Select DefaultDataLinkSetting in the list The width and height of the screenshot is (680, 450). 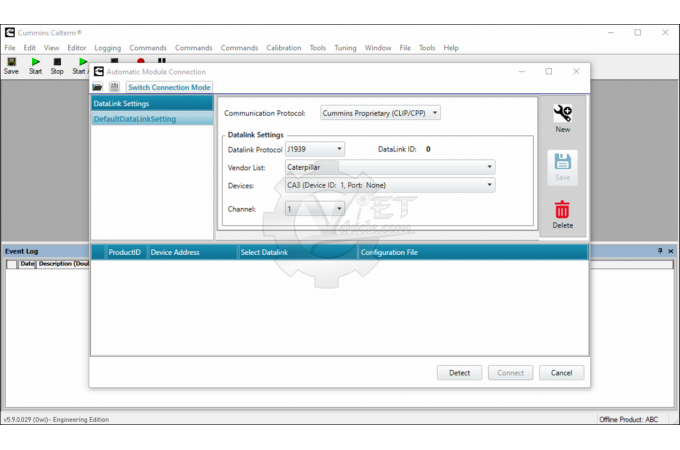point(152,119)
